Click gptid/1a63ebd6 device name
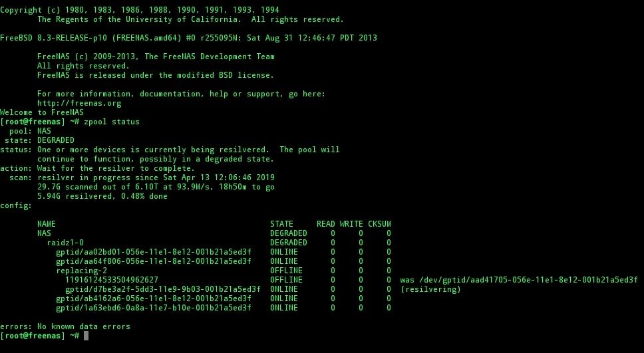This screenshot has width=644, height=353. 154,308
